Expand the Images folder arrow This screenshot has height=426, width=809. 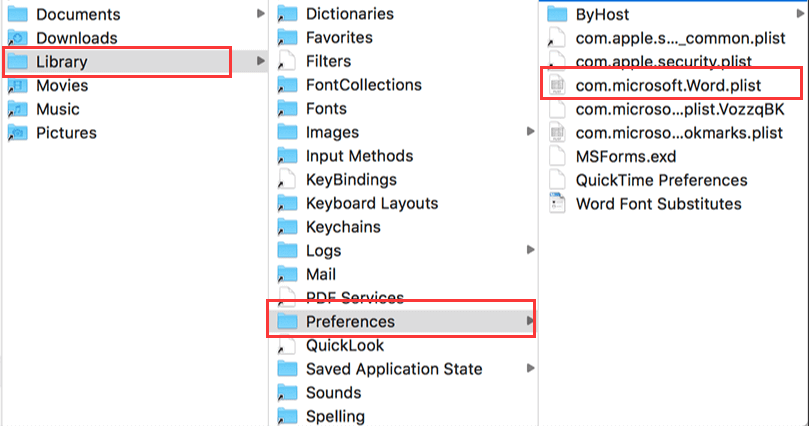point(530,132)
